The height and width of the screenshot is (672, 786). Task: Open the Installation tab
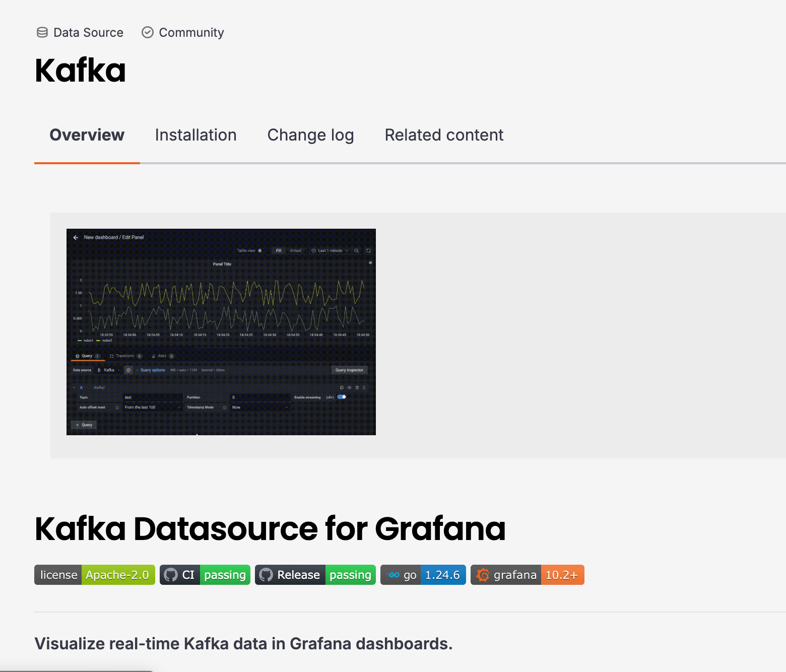(196, 135)
